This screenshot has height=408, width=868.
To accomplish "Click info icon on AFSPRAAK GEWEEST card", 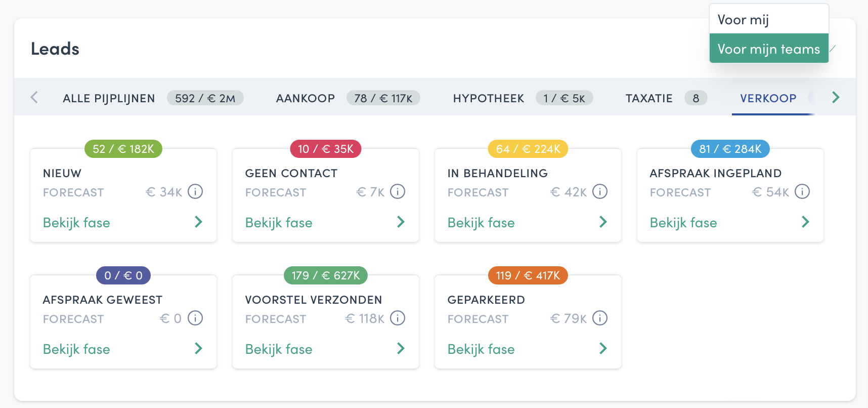I will (195, 318).
